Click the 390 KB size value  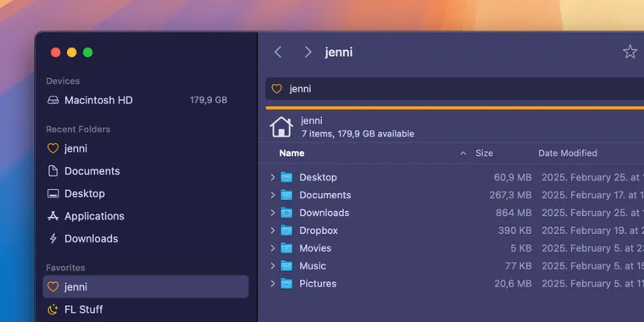[x=515, y=230]
